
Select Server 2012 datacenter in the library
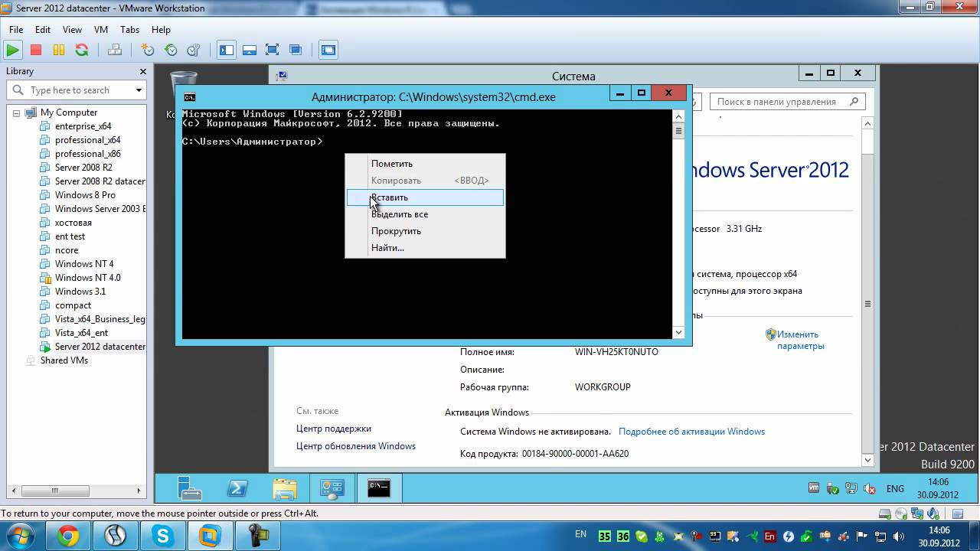click(x=100, y=347)
